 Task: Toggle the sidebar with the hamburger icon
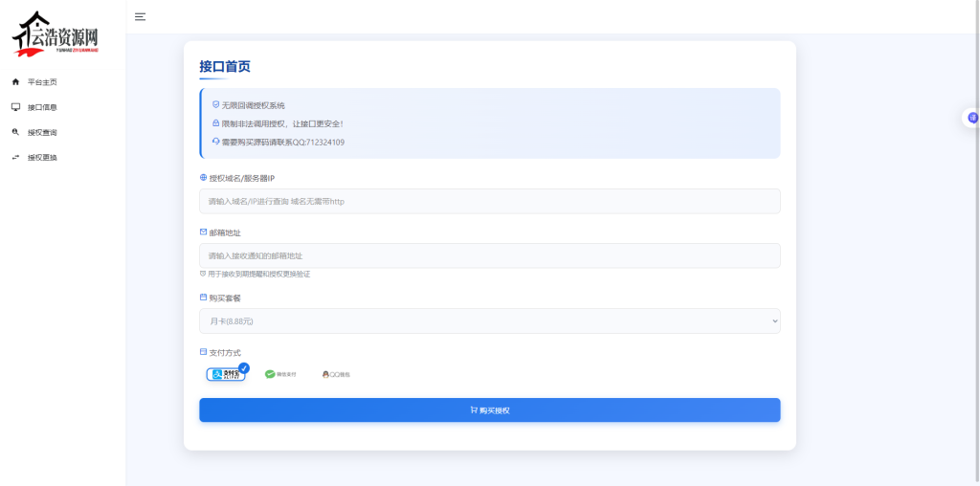140,17
